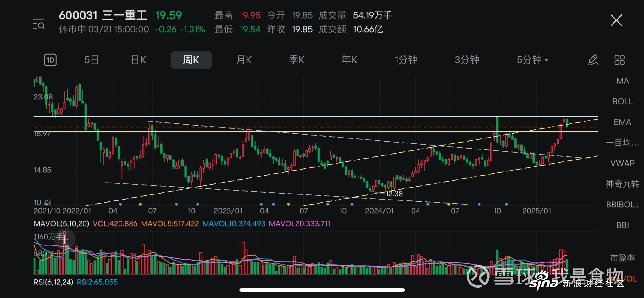The image size is (644, 298).
Task: Click the 休市中 03/21 15:00:00 status
Action: tap(104, 29)
